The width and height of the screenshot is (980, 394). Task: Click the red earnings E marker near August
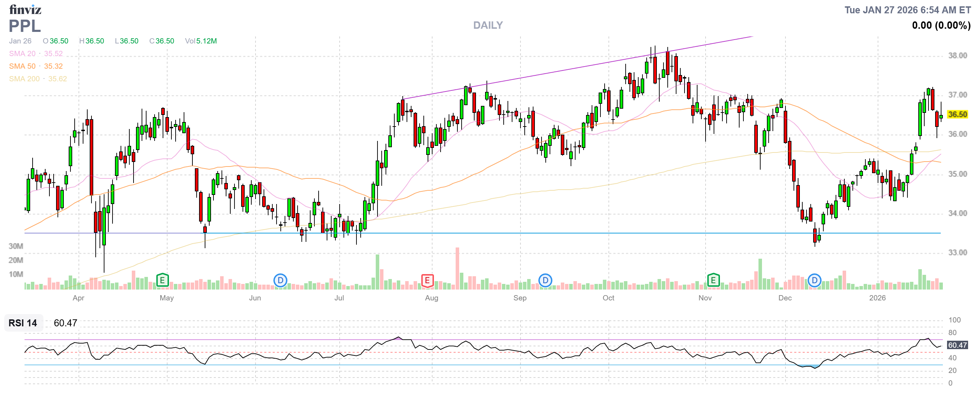(427, 281)
